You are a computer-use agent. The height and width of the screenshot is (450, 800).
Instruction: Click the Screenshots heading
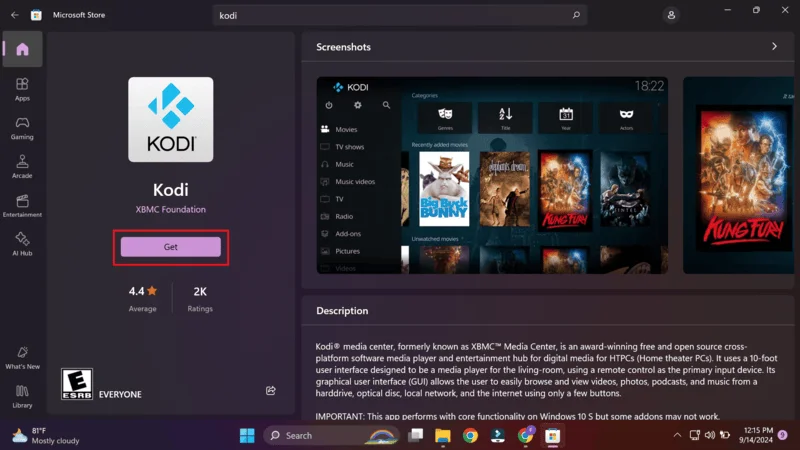(x=343, y=47)
